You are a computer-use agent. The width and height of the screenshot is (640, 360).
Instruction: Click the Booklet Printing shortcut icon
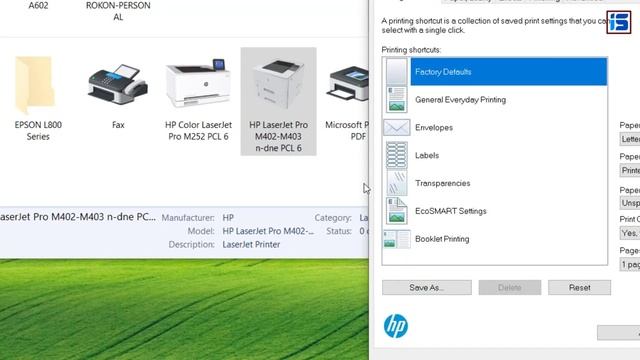396,239
